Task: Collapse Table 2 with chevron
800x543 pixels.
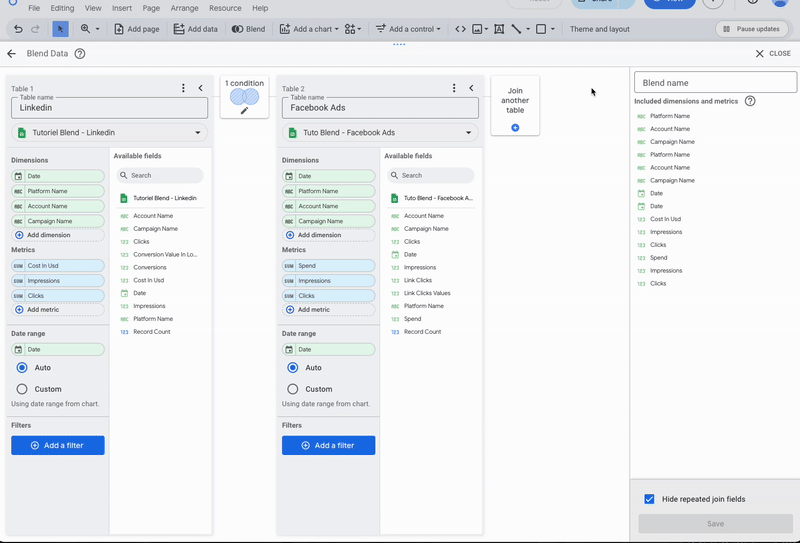Action: (x=471, y=88)
